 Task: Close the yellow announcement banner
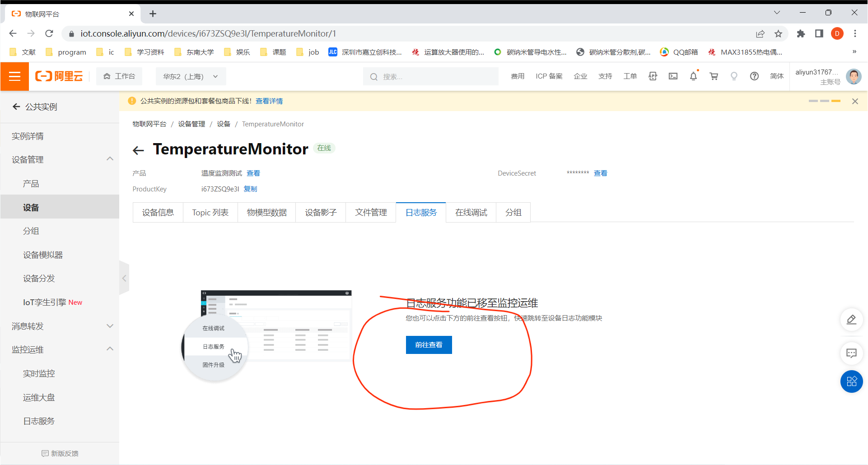(855, 101)
